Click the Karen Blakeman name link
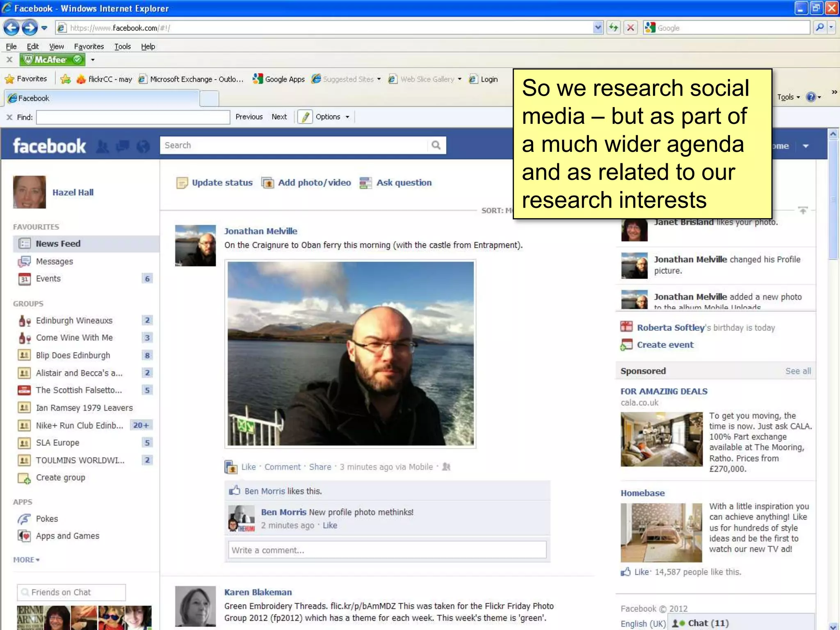 [258, 592]
